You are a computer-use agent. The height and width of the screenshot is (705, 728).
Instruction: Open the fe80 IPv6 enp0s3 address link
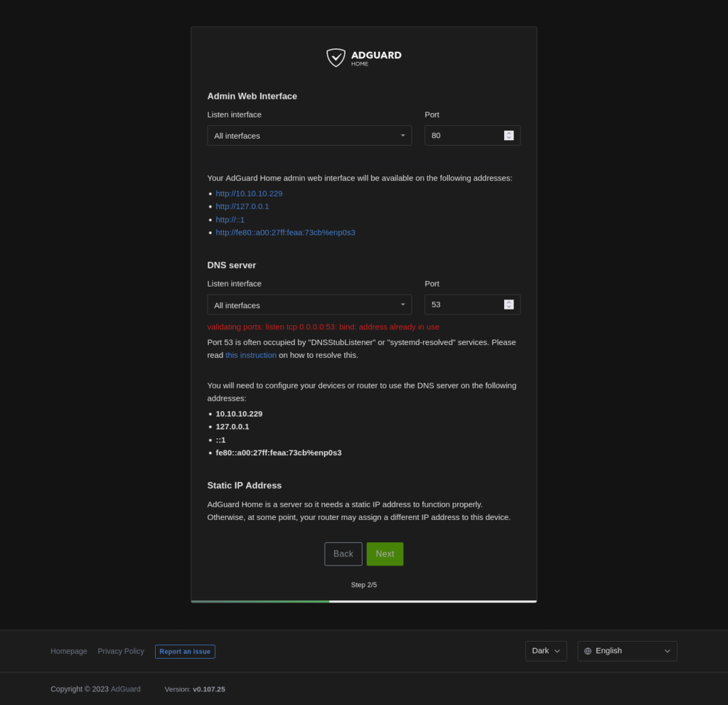(x=285, y=233)
